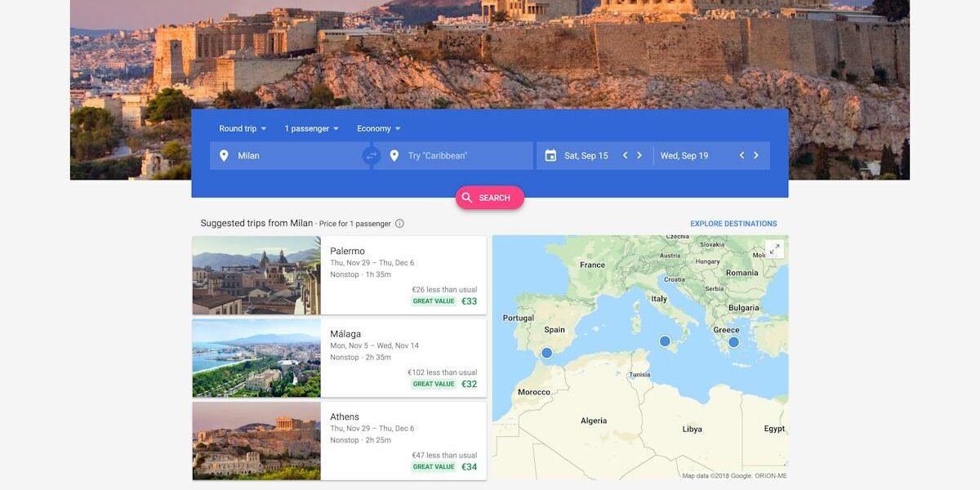Go to next return date
Image resolution: width=980 pixels, height=490 pixels.
(x=756, y=155)
